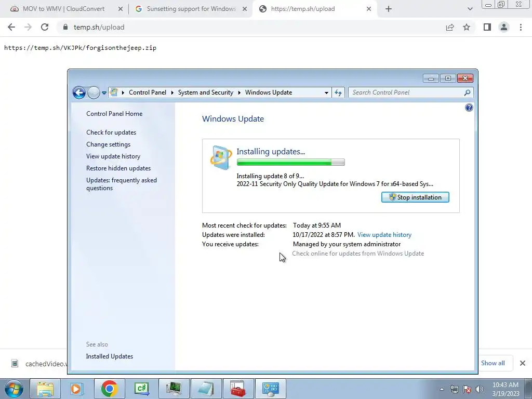Click Check for updates link
The width and height of the screenshot is (532, 399).
click(111, 132)
